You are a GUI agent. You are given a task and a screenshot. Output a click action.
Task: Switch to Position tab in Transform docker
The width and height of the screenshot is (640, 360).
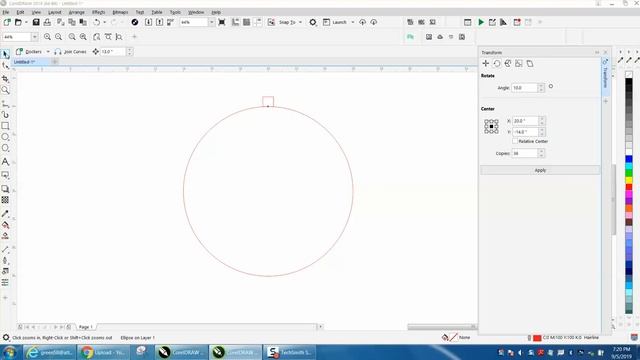click(486, 63)
